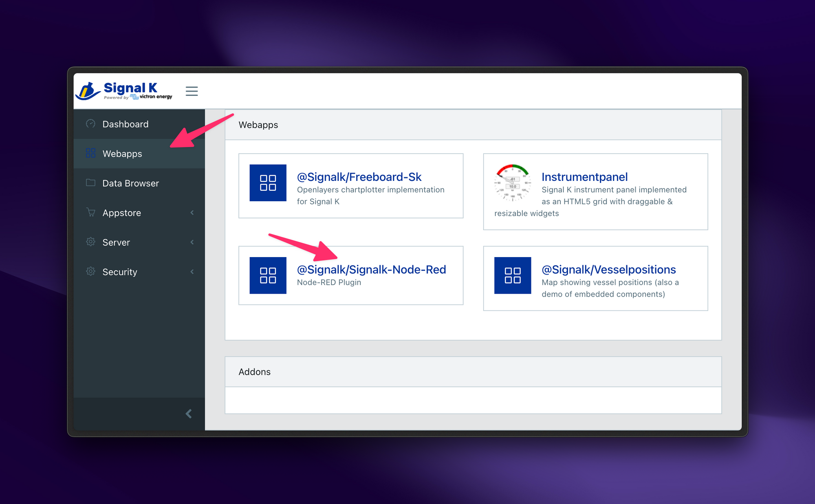
Task: Click the Webapps sidebar icon
Action: point(90,153)
